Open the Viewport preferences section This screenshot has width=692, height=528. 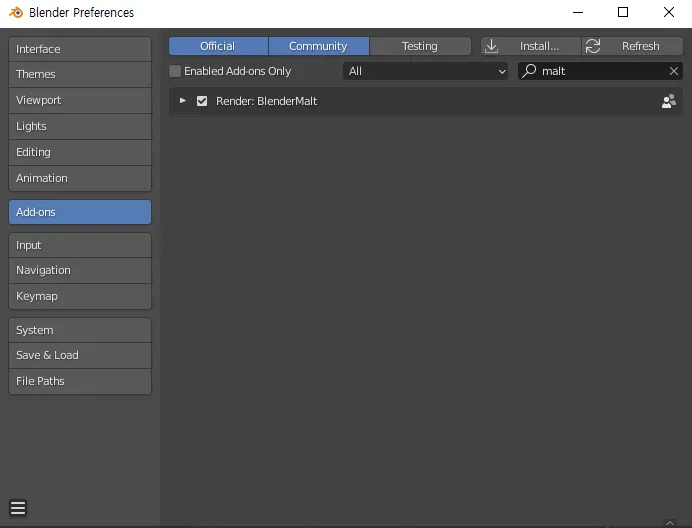80,100
